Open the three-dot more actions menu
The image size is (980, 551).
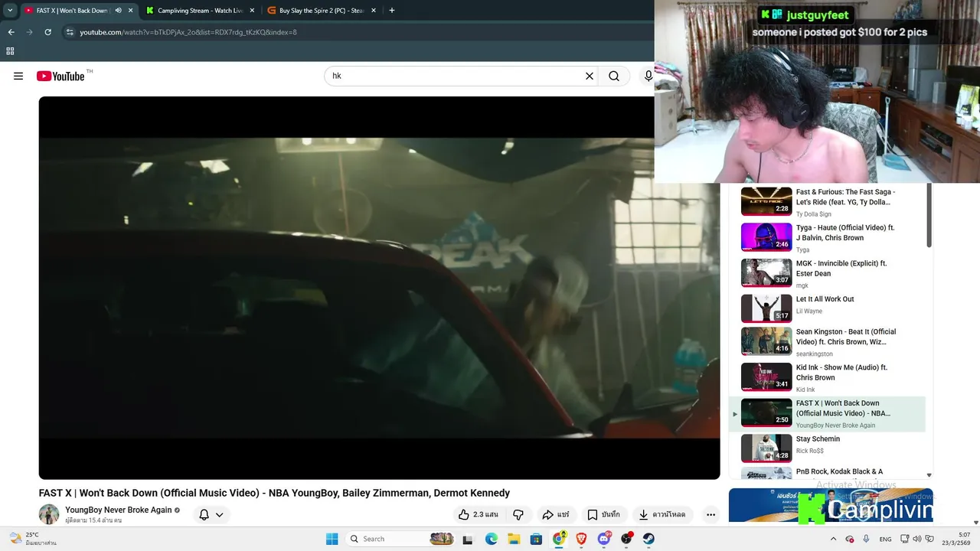(710, 514)
